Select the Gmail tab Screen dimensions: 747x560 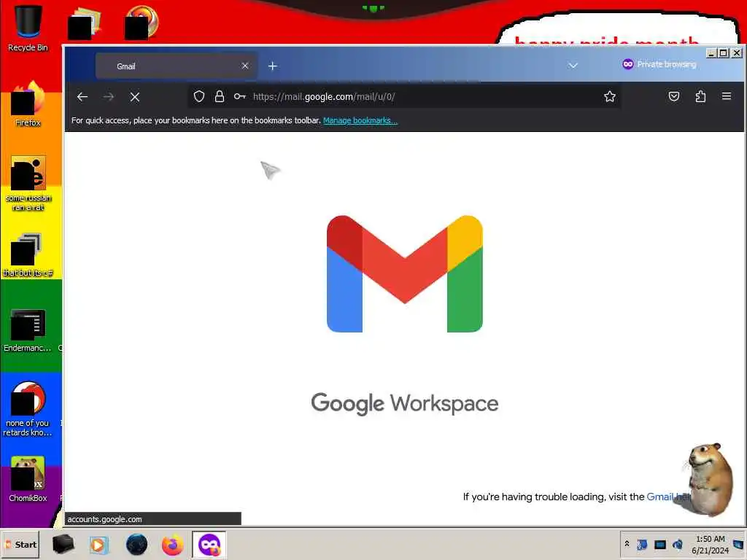(x=177, y=66)
